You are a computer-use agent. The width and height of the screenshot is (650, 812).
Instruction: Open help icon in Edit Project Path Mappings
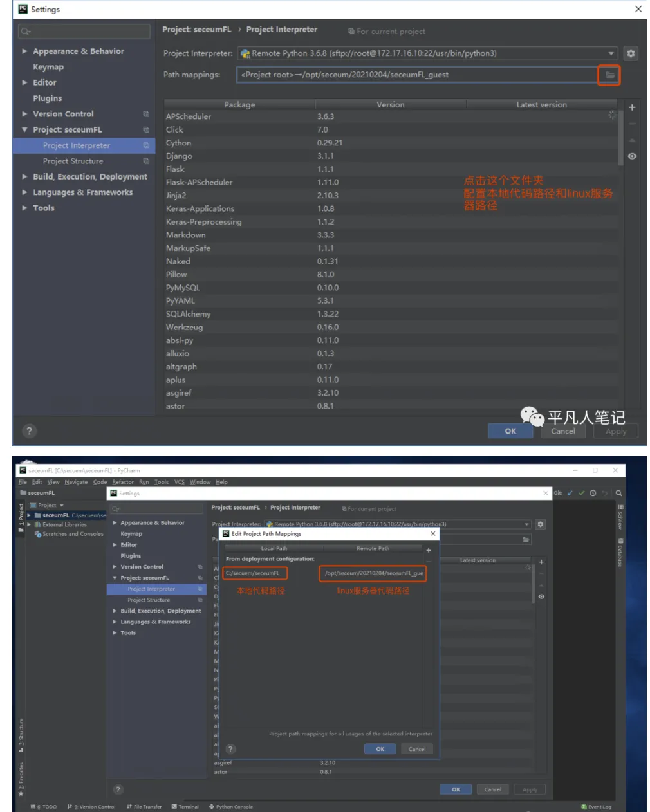pos(230,749)
